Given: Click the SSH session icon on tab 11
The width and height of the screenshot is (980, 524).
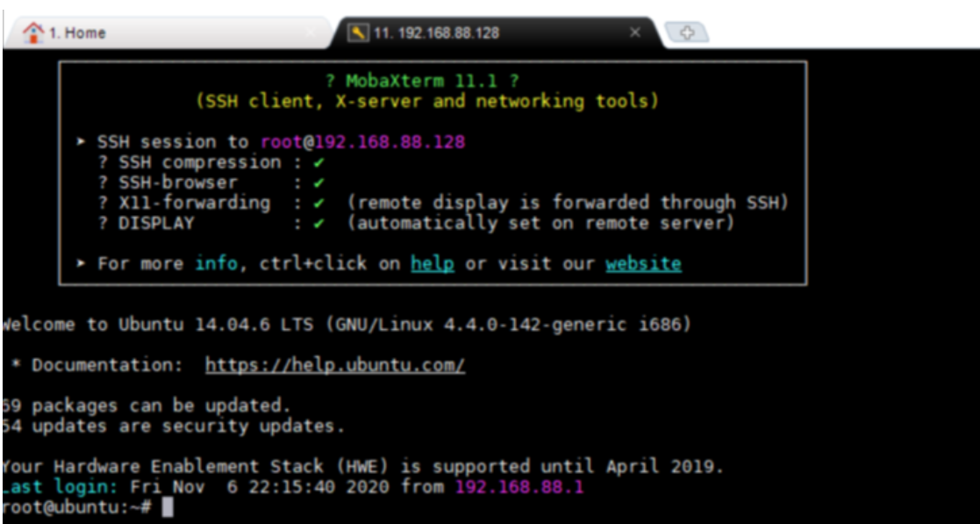Looking at the screenshot, I should 358,32.
